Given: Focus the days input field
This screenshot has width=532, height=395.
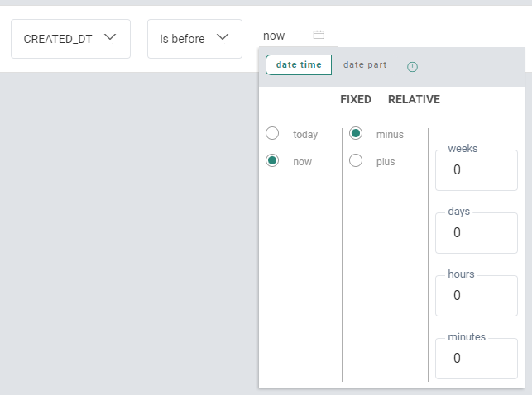Looking at the screenshot, I should click(x=477, y=233).
